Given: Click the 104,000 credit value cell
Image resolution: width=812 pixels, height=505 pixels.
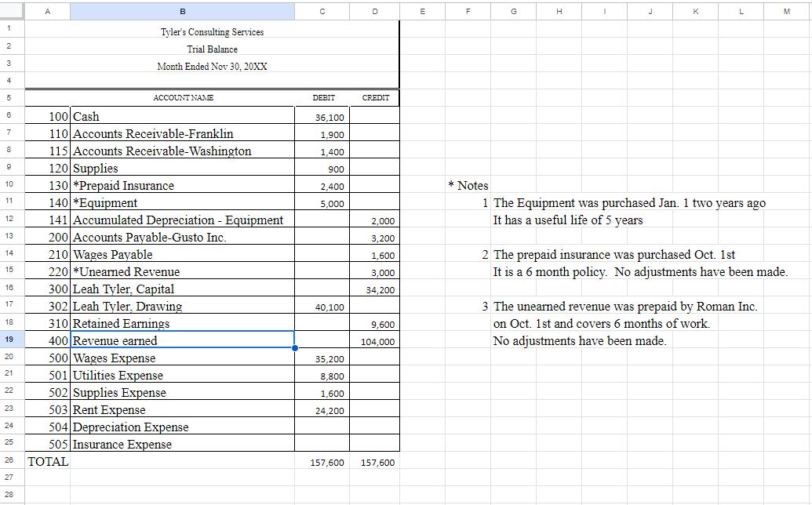Looking at the screenshot, I should pos(374,340).
